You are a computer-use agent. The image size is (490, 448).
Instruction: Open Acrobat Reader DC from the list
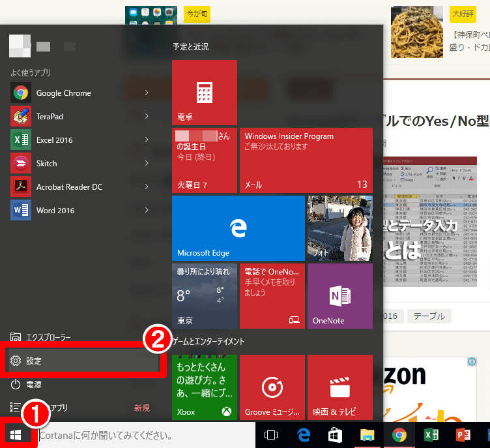tap(81, 187)
